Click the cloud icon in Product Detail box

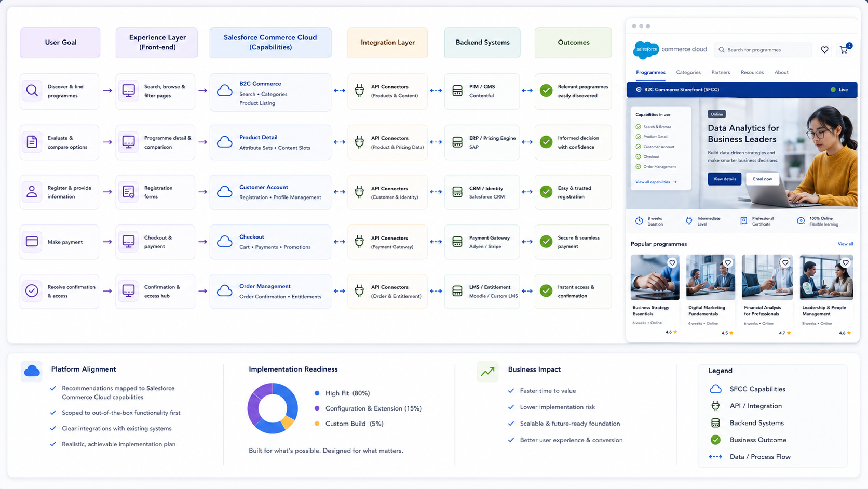(x=224, y=142)
